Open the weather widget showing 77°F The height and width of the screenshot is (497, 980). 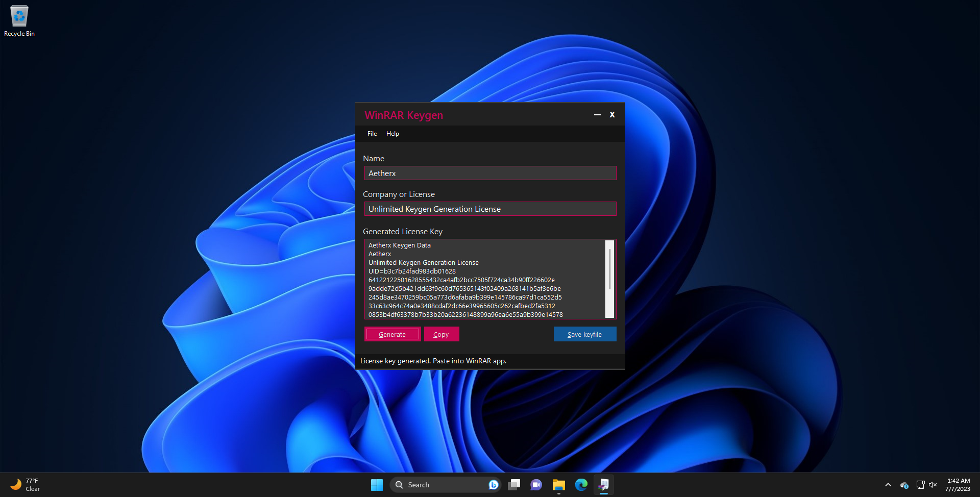[x=26, y=485]
